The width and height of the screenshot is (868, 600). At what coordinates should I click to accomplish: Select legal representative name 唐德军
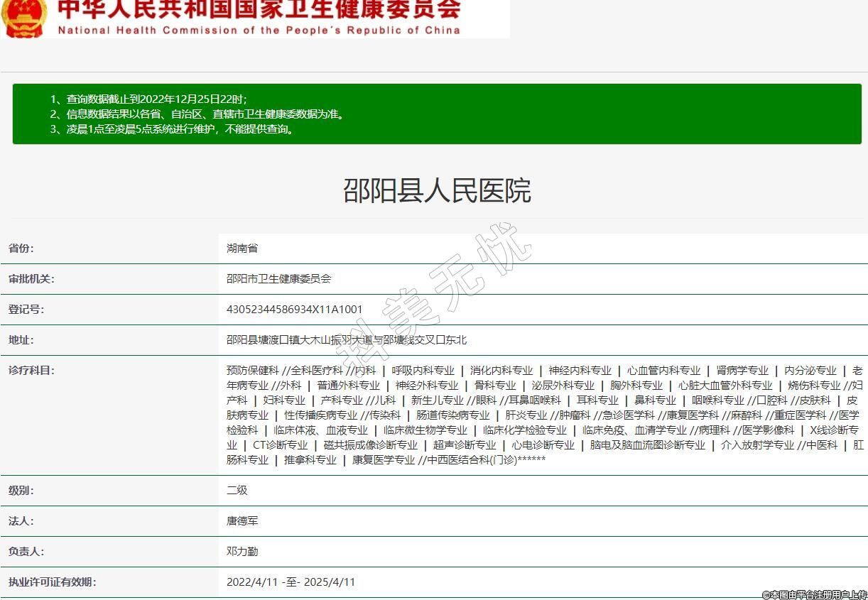click(x=242, y=520)
